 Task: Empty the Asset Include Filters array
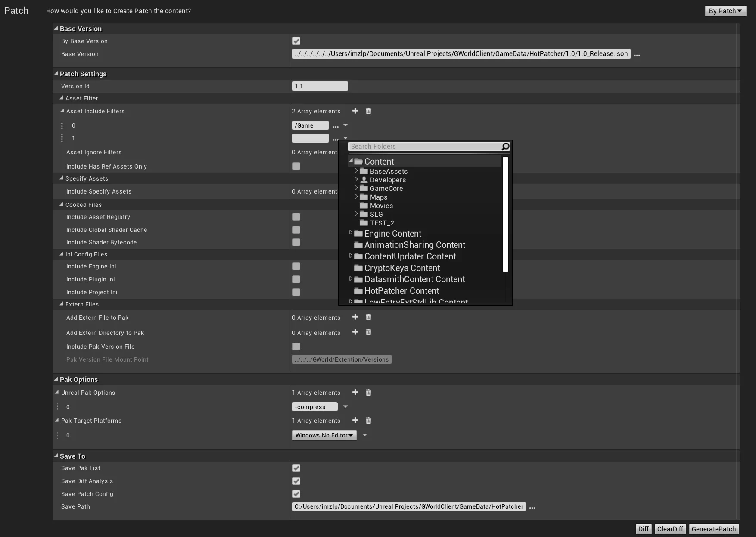click(x=368, y=111)
